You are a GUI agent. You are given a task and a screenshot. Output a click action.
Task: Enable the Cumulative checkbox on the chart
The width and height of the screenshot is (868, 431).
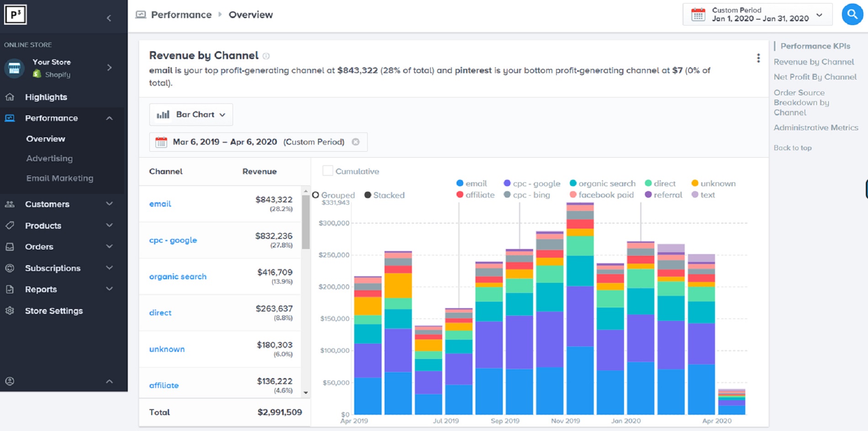328,170
